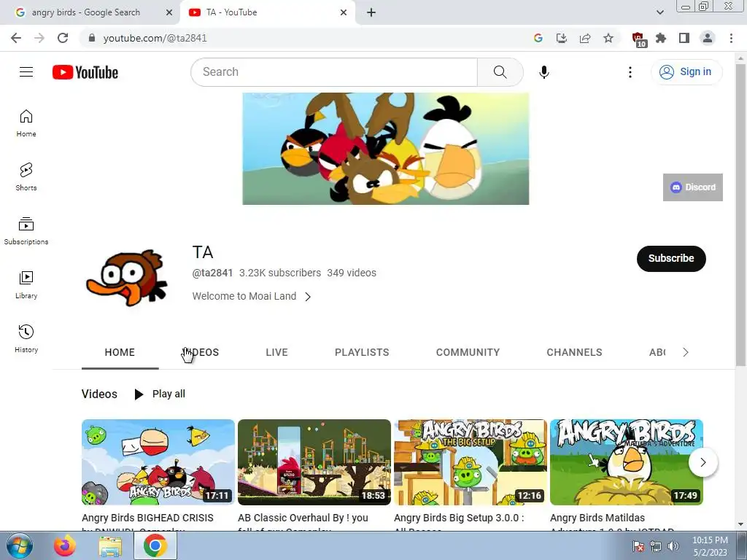Expand the Welcome to Moai Land description
Image resolution: width=747 pixels, height=560 pixels.
[252, 296]
